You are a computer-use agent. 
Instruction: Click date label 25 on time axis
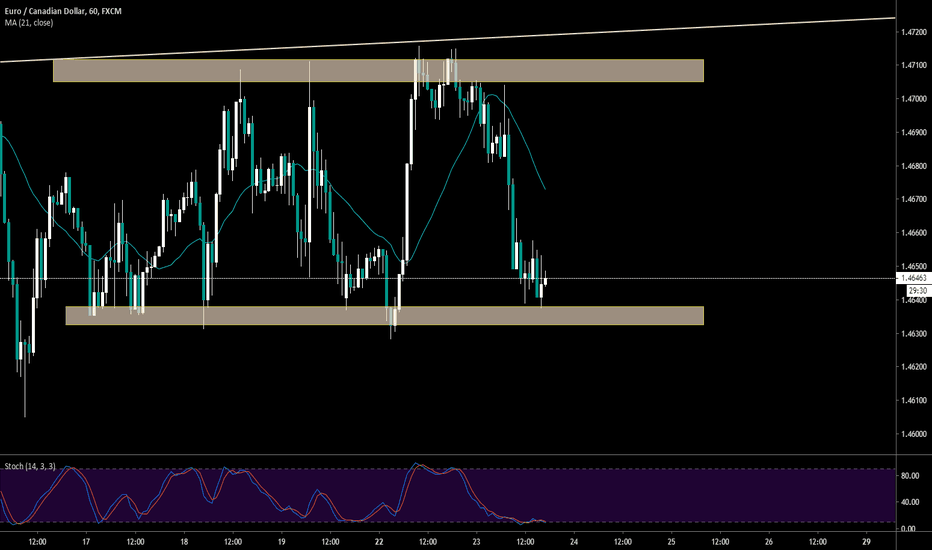pos(671,542)
